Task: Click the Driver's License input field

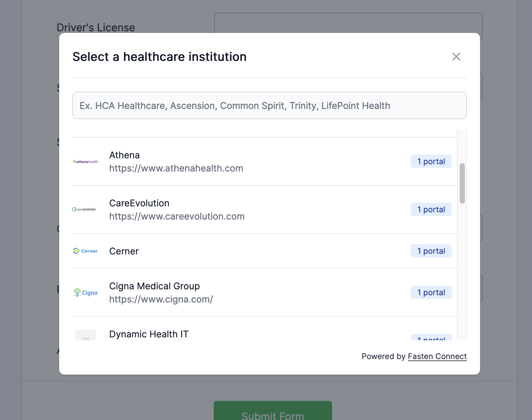Action: point(349,23)
